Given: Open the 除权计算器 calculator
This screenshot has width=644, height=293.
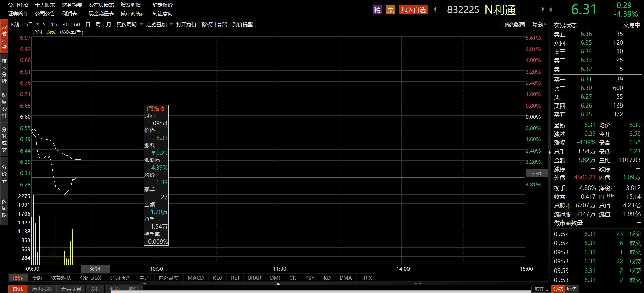Looking at the screenshot, I should (214, 24).
